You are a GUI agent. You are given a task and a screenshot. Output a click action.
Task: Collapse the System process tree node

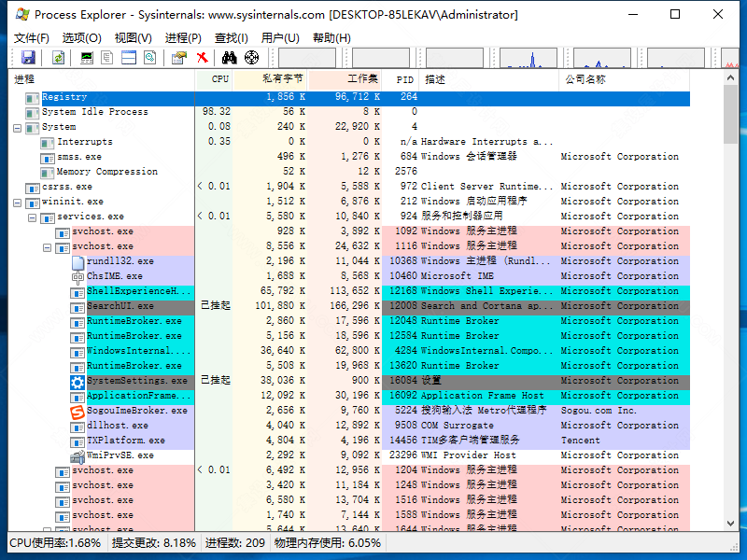coord(17,128)
